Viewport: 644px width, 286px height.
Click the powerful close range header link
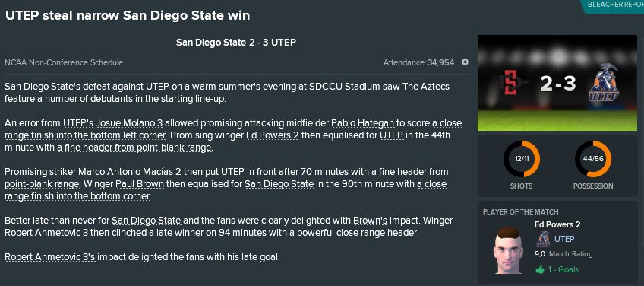pyautogui.click(x=353, y=233)
